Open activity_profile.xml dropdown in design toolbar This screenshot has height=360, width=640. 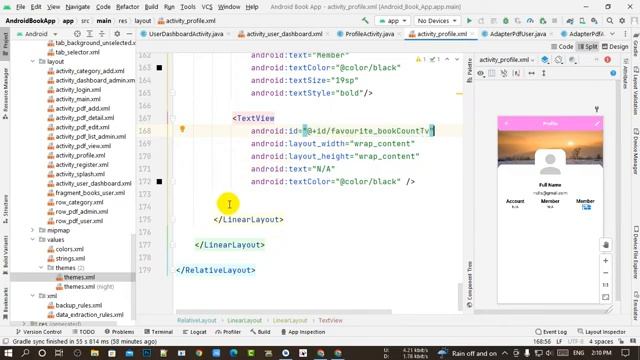pyautogui.click(x=507, y=60)
